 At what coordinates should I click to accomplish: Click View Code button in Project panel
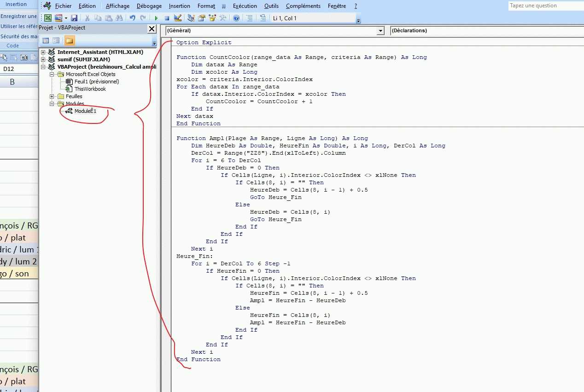46,41
